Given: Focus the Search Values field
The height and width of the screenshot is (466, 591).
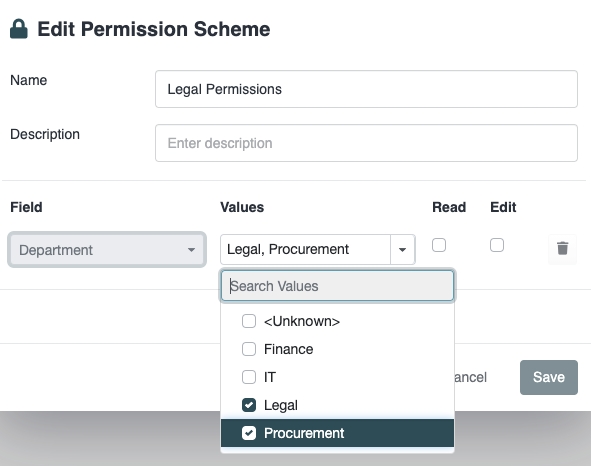Looking at the screenshot, I should pyautogui.click(x=337, y=286).
